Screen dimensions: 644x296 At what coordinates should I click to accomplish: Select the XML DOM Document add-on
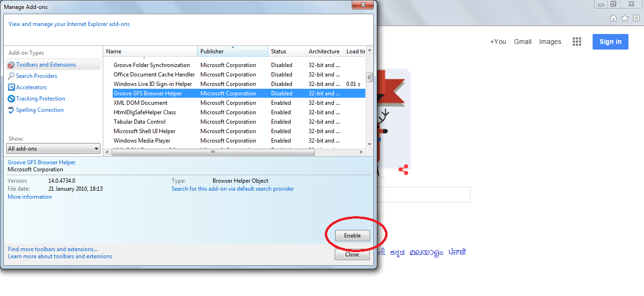(x=140, y=102)
